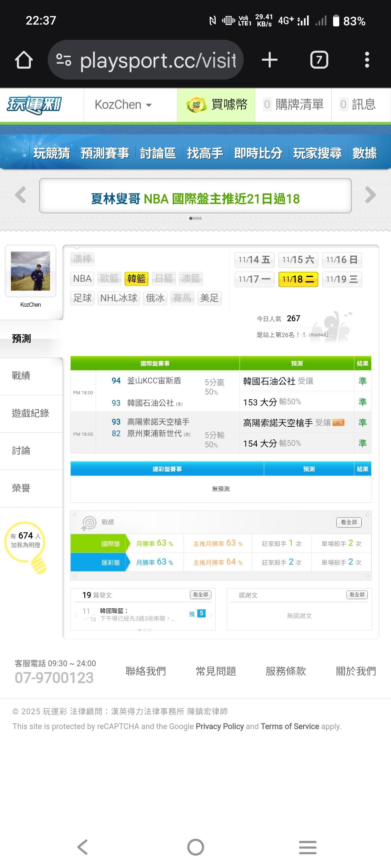Open 購牌清單 list
The height and width of the screenshot is (868, 391).
[x=293, y=105]
